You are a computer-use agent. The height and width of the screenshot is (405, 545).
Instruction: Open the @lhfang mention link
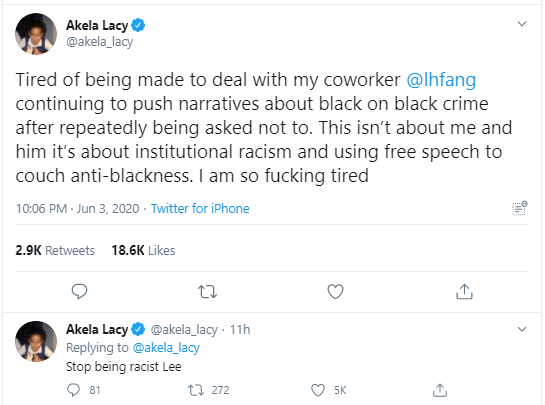[x=441, y=80]
